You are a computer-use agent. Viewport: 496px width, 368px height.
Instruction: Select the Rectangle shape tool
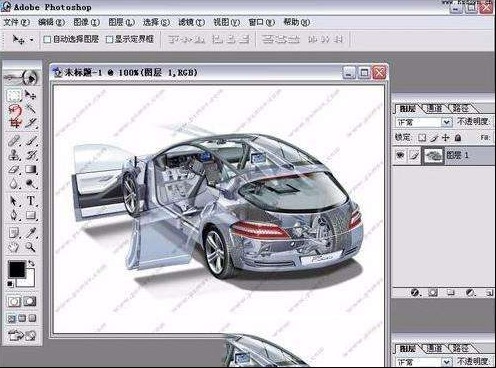pyautogui.click(x=31, y=215)
